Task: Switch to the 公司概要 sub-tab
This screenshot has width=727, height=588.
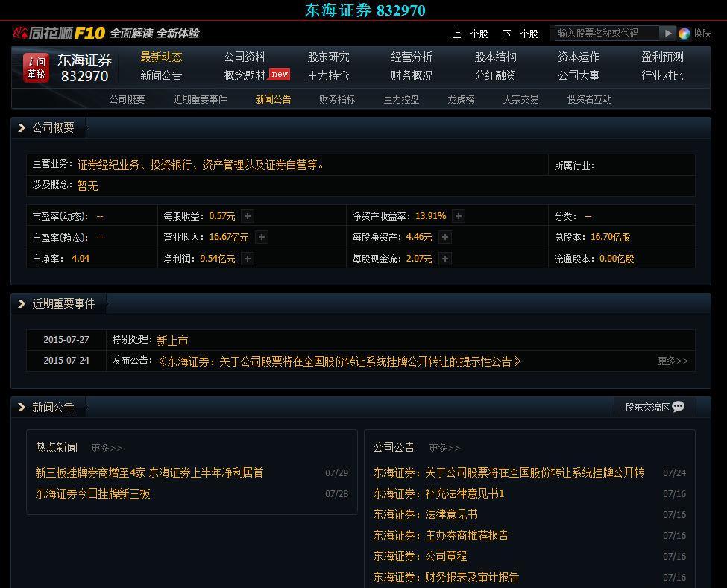Action: click(127, 99)
